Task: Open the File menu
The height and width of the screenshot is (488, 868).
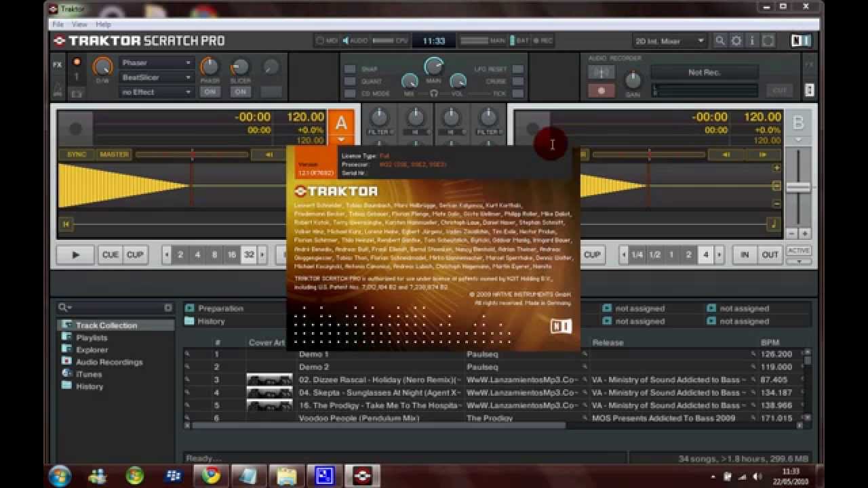Action: point(58,24)
